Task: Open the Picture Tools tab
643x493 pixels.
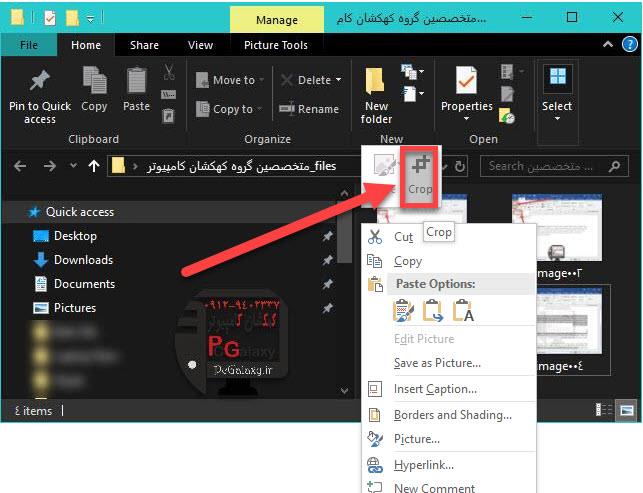Action: 276,45
